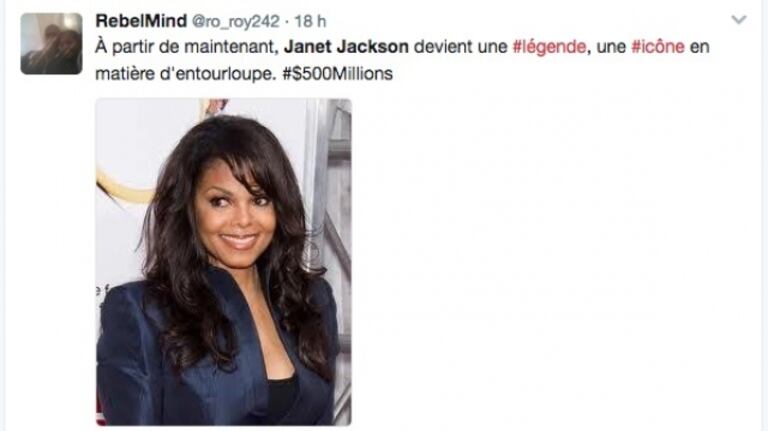Screen dimensions: 768x431
Task: Click the bold Janet Jackson text
Action: tap(346, 47)
